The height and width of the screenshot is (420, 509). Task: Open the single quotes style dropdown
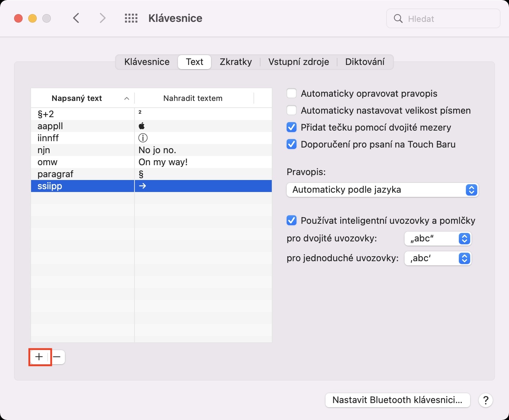tap(438, 258)
